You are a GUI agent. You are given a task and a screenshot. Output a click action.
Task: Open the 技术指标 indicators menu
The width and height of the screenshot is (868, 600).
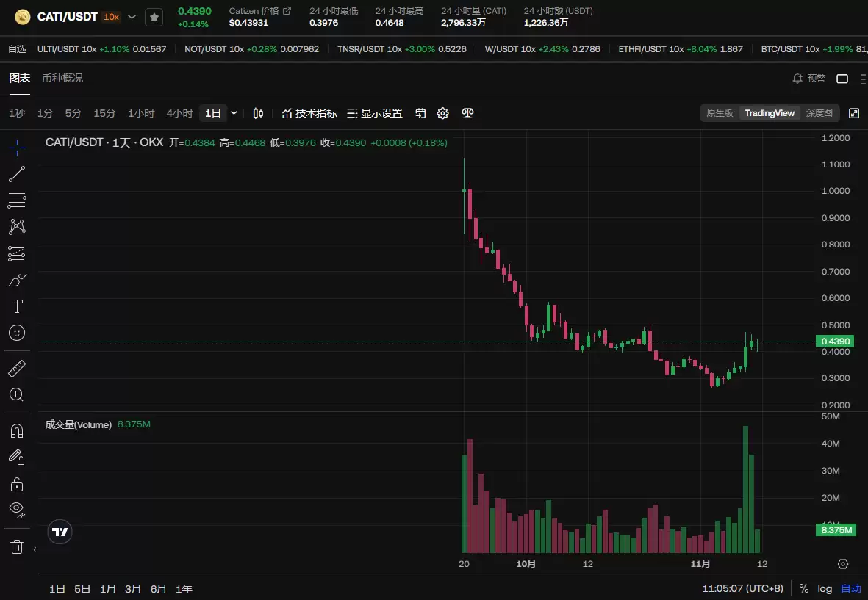309,113
